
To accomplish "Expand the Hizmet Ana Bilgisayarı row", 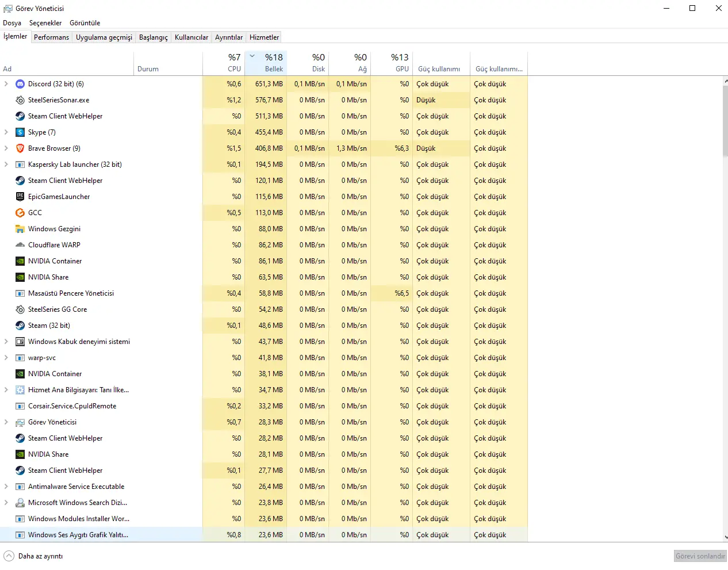I will pos(6,390).
